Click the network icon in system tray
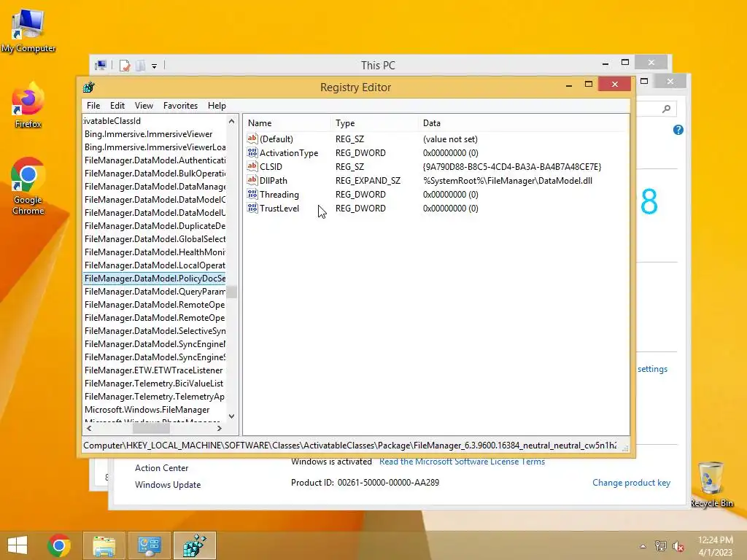 click(x=660, y=546)
